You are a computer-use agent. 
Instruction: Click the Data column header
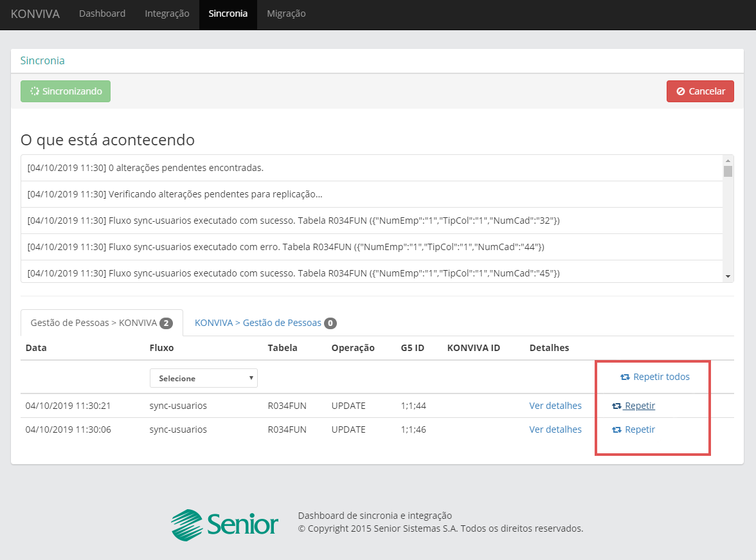point(36,348)
